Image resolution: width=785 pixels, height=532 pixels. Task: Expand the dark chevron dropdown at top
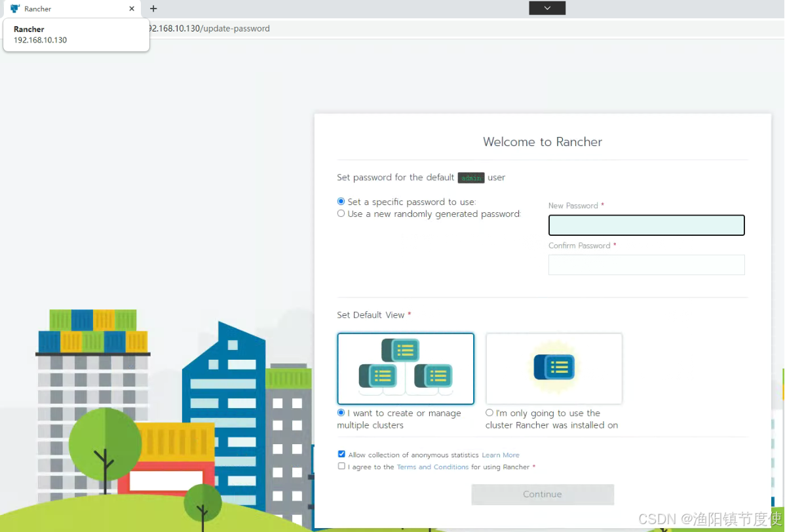pos(546,8)
